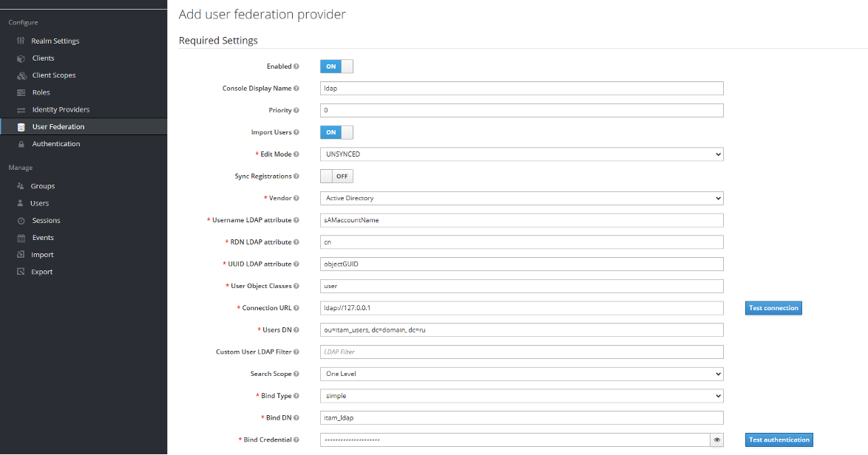Image resolution: width=868 pixels, height=455 pixels.
Task: Toggle the Sync Registrations switch
Action: (x=336, y=177)
